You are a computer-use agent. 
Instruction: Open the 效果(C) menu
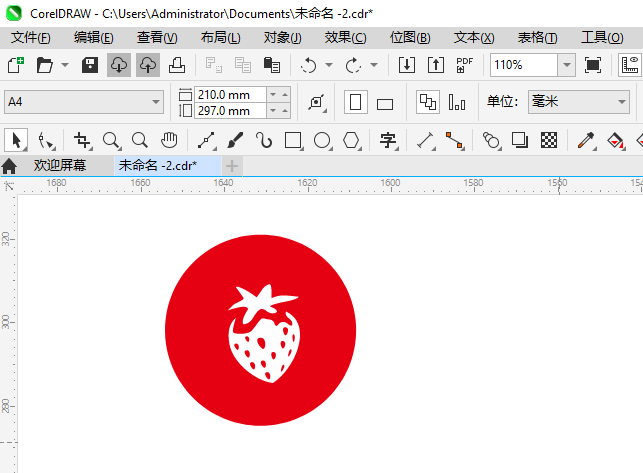click(346, 38)
